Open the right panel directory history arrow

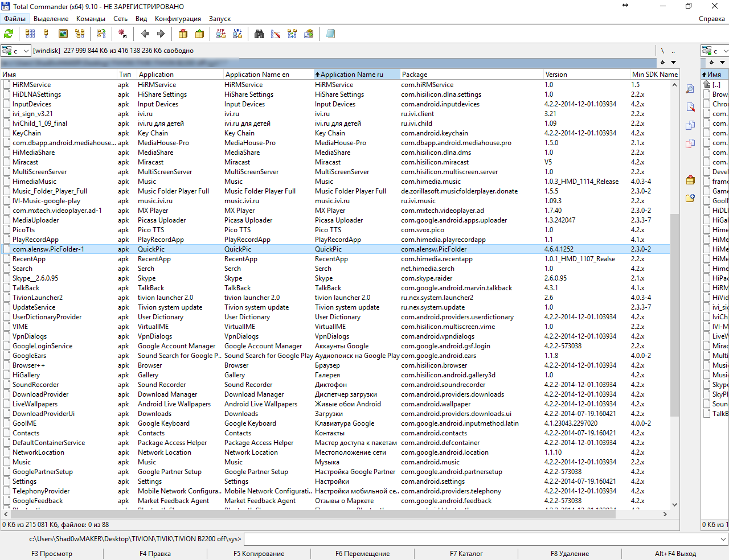(723, 63)
